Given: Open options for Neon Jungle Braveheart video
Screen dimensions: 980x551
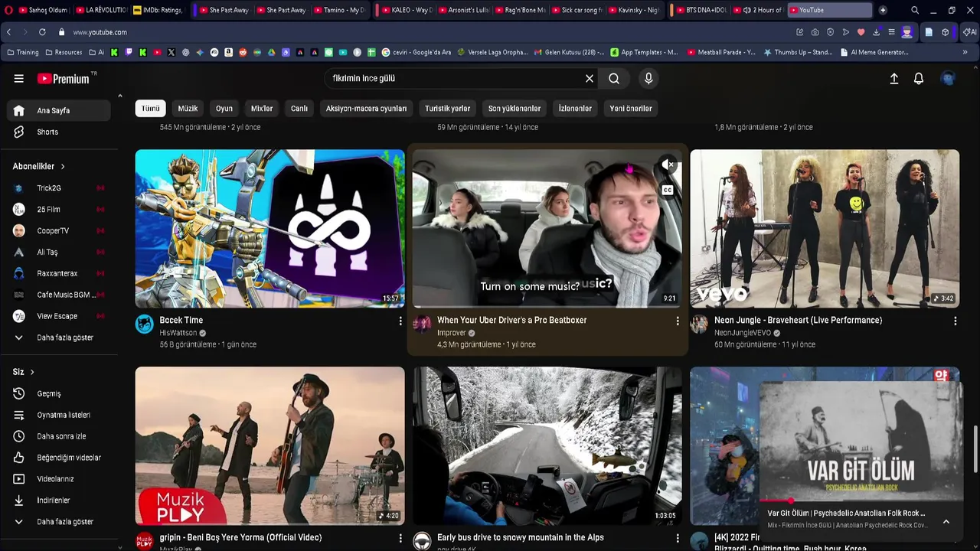Looking at the screenshot, I should point(955,321).
